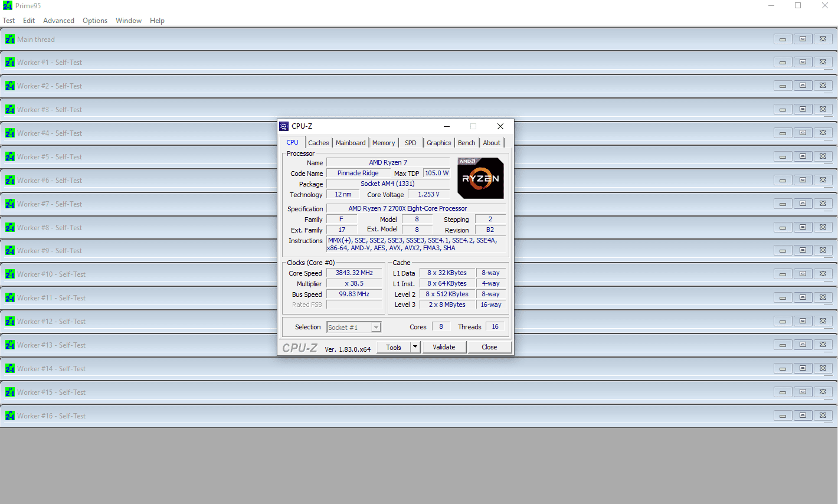
Task: Restore the Worker #15 Self-Test window
Action: [803, 392]
